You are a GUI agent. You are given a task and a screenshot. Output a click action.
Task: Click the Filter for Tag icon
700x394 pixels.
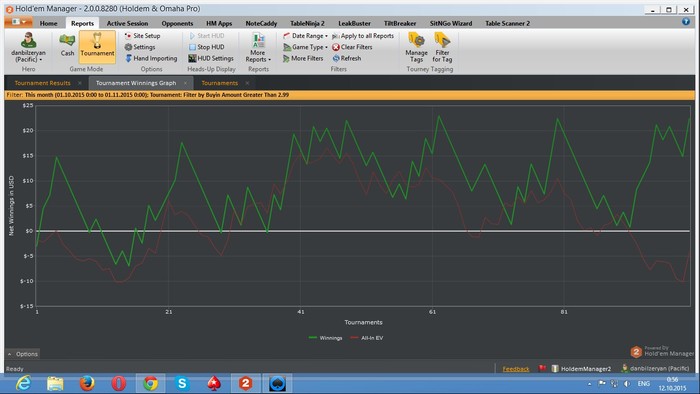tap(442, 47)
